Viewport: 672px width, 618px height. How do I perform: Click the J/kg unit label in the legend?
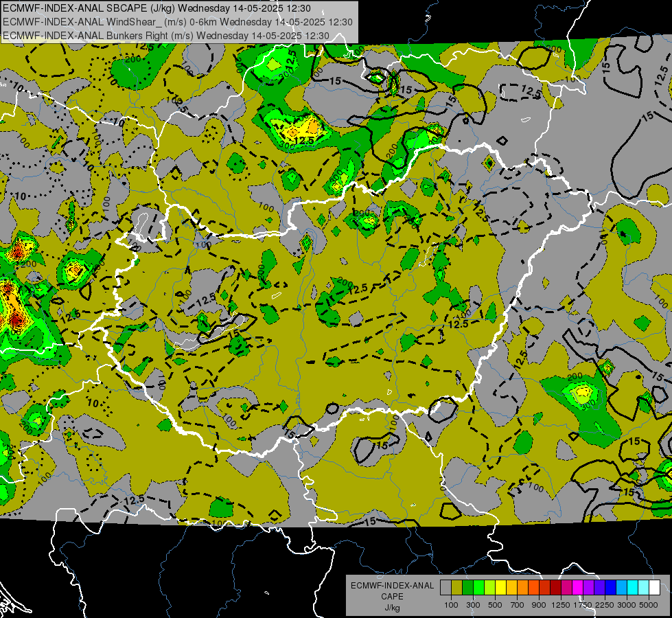pyautogui.click(x=392, y=608)
